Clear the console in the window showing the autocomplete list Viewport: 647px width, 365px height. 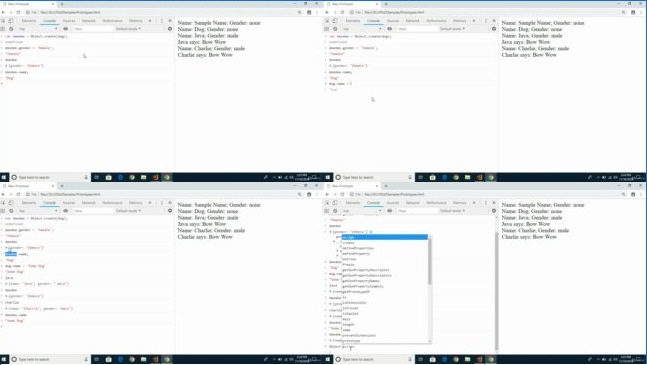pyautogui.click(x=335, y=211)
